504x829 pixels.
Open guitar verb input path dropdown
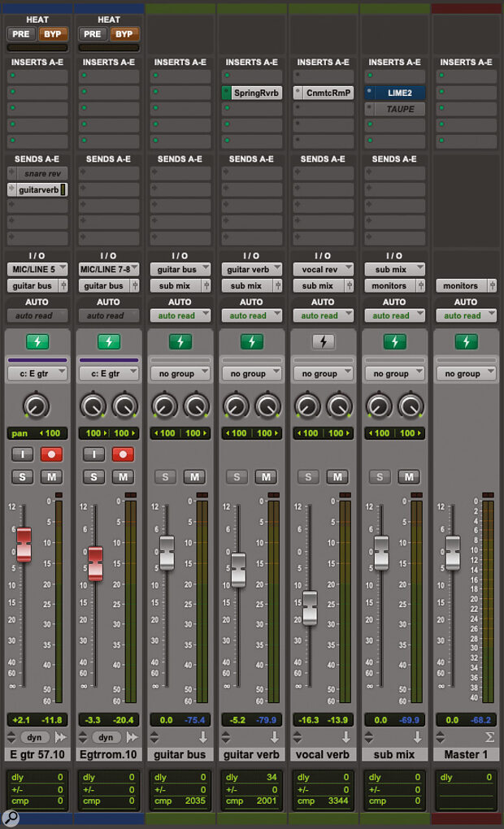pyautogui.click(x=252, y=269)
